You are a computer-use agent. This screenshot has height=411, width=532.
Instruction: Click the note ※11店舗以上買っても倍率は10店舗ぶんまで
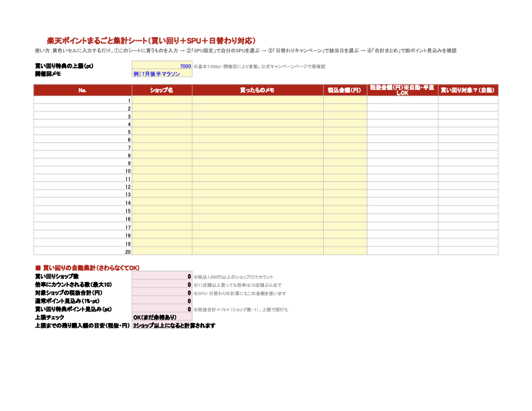[238, 285]
